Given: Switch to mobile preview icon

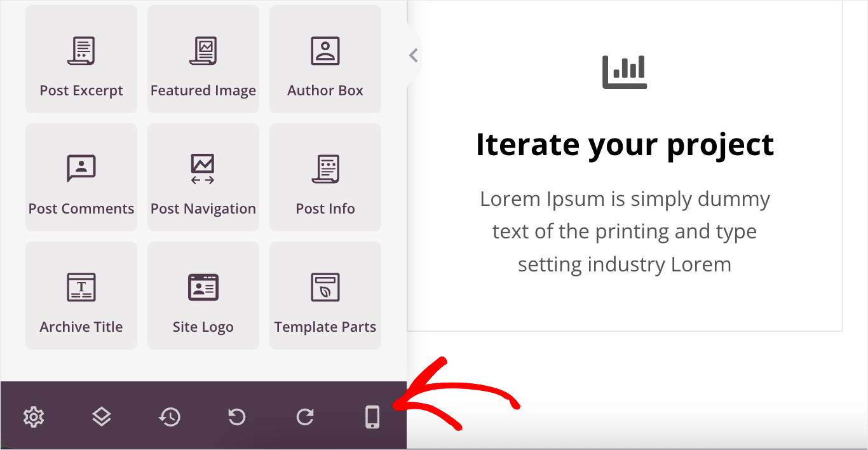Looking at the screenshot, I should pos(372,417).
